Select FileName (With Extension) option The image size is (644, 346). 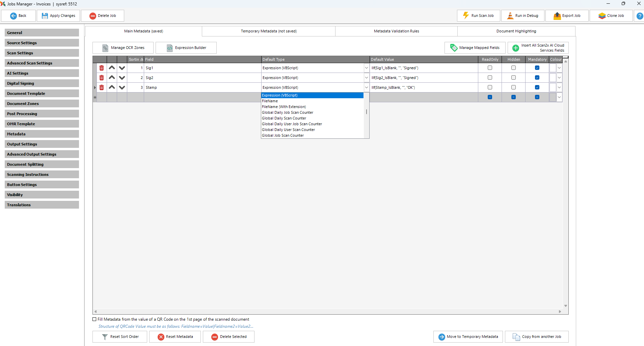[x=312, y=107]
